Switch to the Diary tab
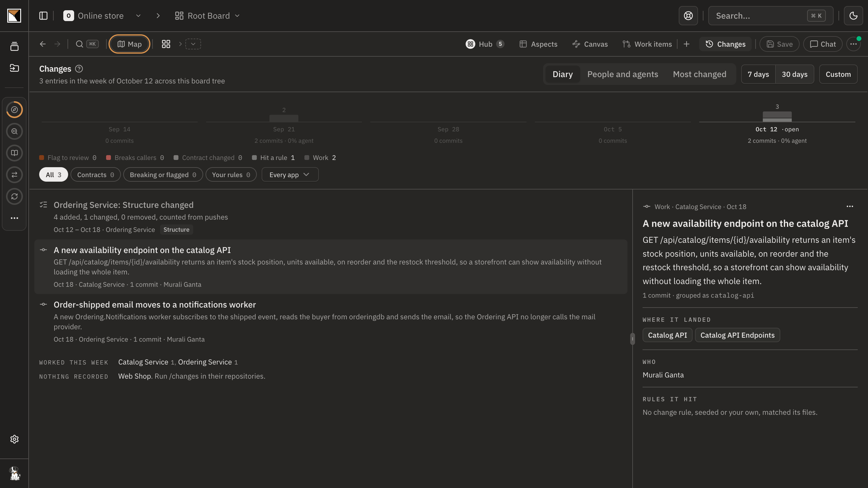Screen dimensions: 868x488 [x=562, y=74]
